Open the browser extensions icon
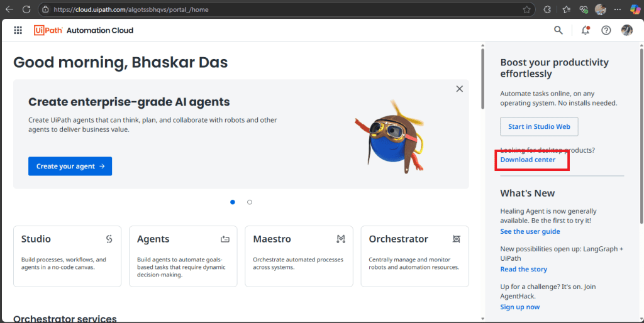This screenshot has width=644, height=323. tap(547, 9)
